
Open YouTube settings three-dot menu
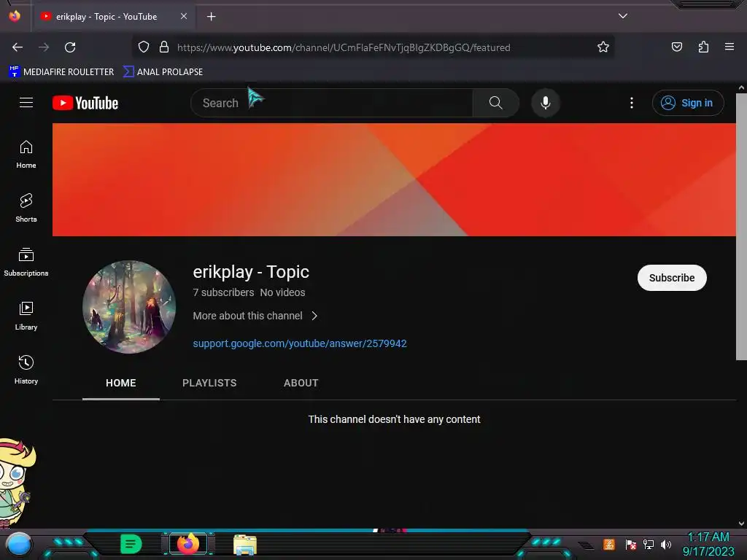[x=632, y=103]
